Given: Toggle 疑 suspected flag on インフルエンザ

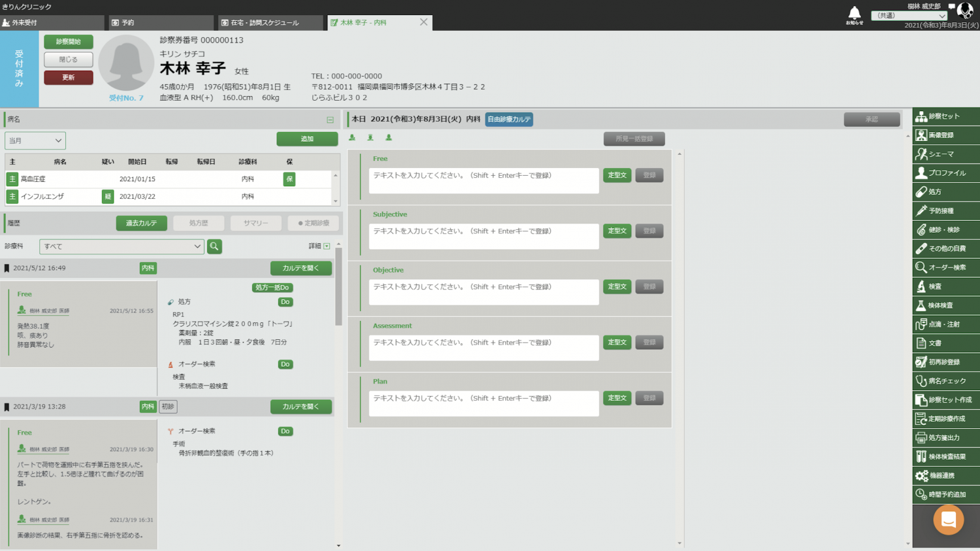Looking at the screenshot, I should click(108, 197).
